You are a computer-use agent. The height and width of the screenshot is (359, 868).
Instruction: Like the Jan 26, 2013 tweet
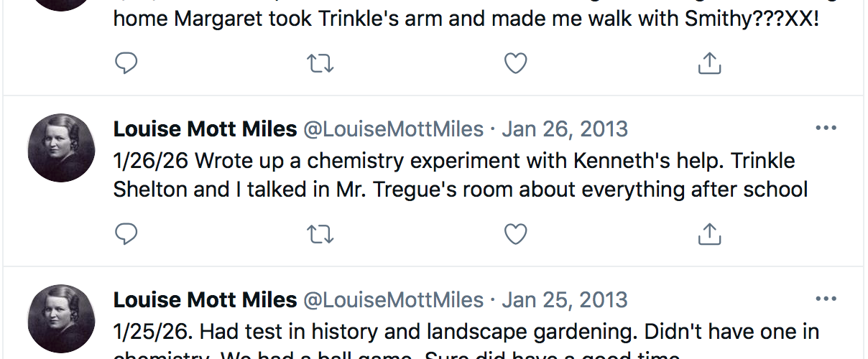click(x=515, y=234)
